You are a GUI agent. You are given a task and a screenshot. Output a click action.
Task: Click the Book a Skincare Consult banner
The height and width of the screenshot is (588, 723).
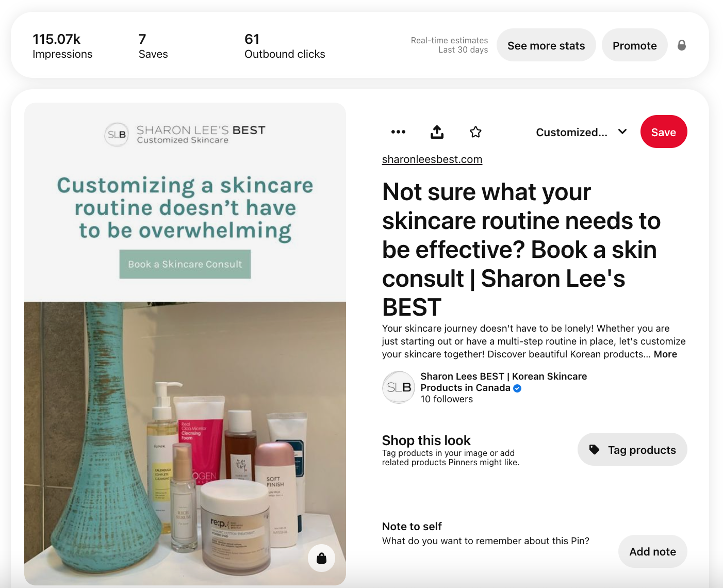(185, 264)
